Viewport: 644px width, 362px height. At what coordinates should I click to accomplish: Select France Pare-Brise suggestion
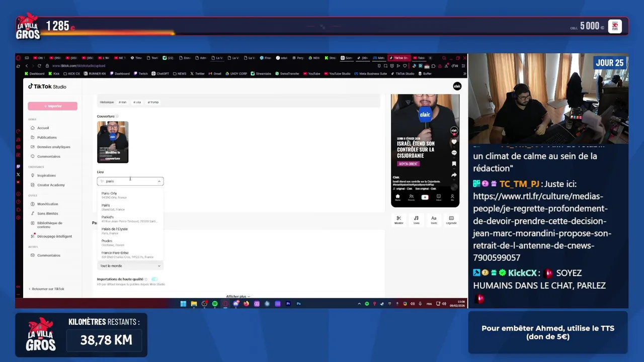tap(130, 254)
